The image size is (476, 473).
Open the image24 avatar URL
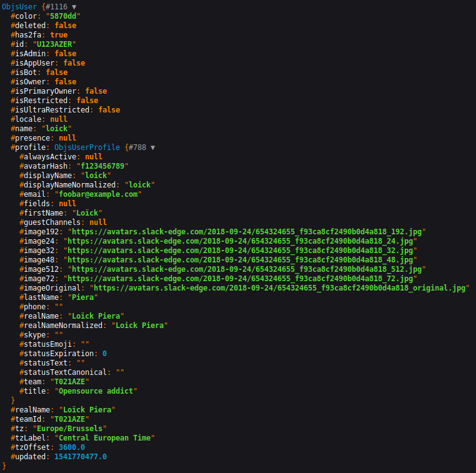(x=240, y=241)
